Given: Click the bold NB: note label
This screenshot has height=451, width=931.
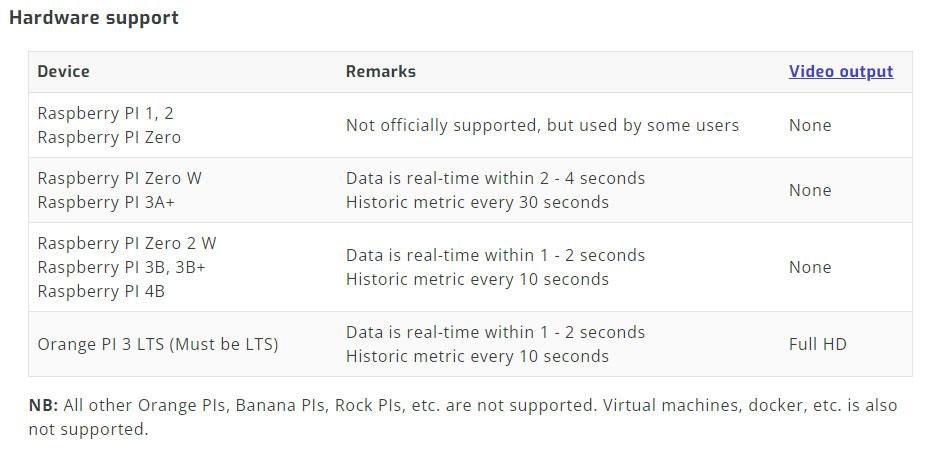Looking at the screenshot, I should click(x=43, y=405).
